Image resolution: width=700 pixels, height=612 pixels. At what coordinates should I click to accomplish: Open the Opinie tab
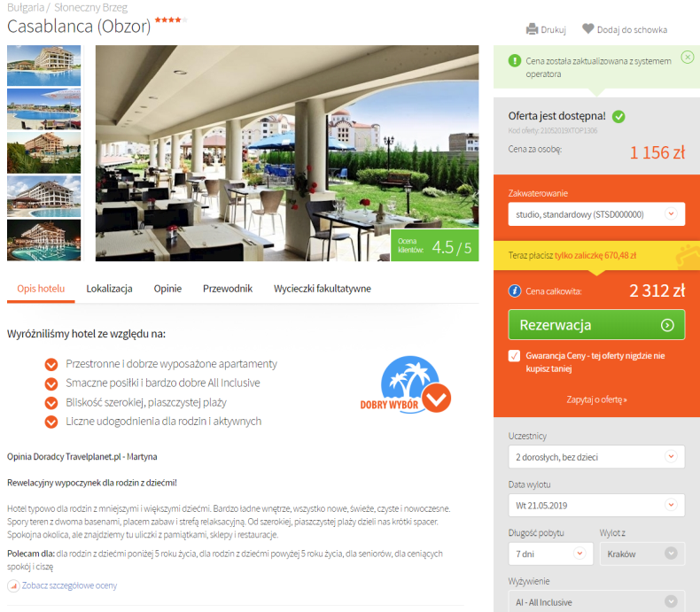167,289
